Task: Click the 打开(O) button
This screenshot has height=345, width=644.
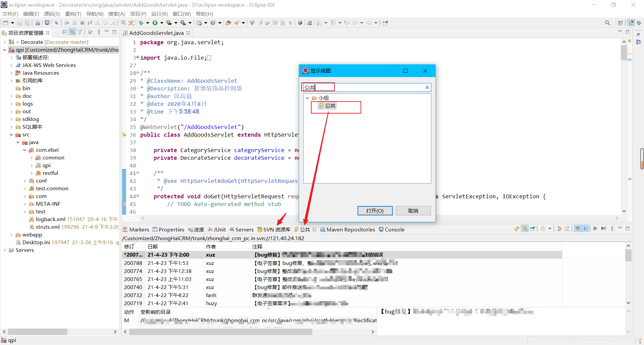Action: coord(375,211)
